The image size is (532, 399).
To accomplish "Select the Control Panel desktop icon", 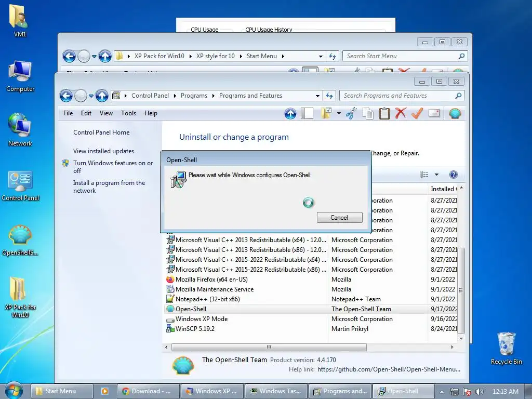I will [20, 187].
